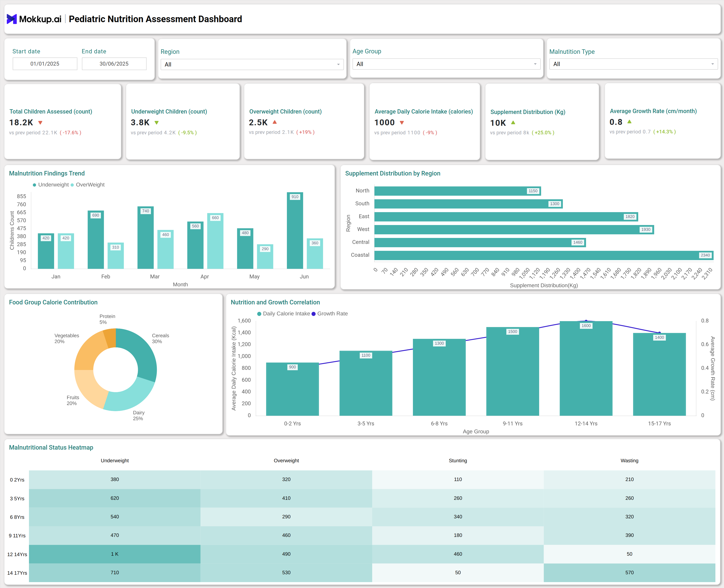Click the Mokkup.ai logo icon
724x588 pixels.
[x=12, y=19]
